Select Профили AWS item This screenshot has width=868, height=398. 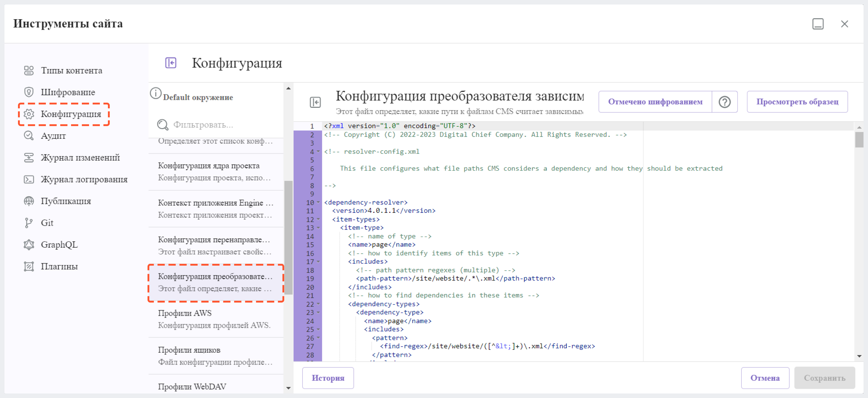[216, 319]
